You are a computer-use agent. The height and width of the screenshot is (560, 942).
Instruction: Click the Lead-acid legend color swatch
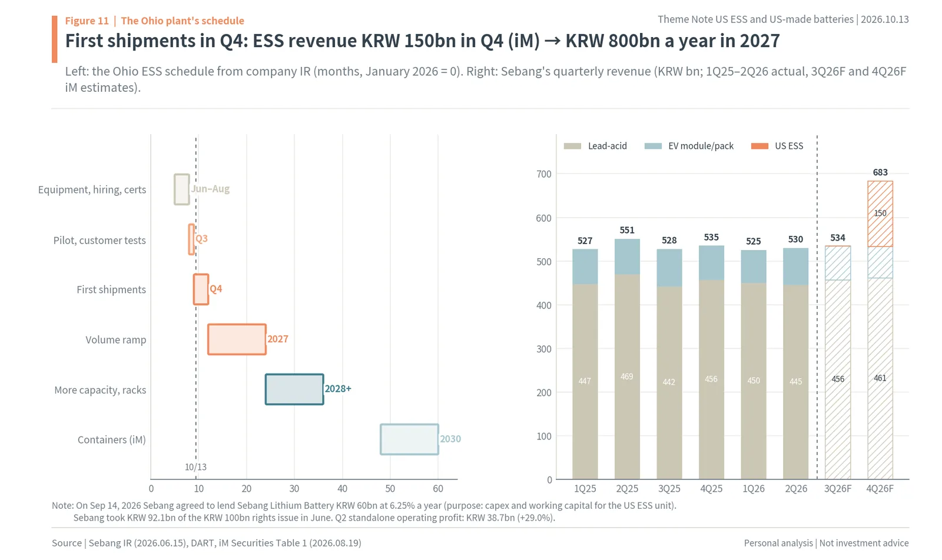tap(572, 146)
